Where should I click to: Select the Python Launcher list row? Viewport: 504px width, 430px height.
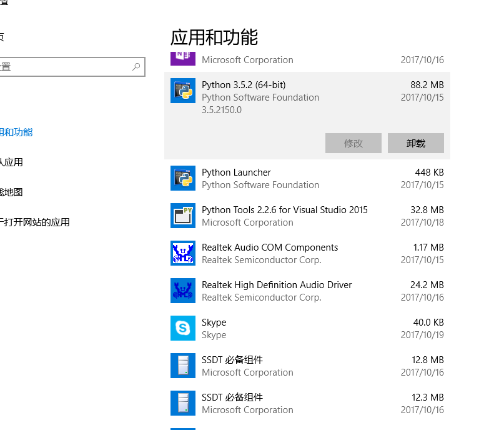[x=307, y=178]
